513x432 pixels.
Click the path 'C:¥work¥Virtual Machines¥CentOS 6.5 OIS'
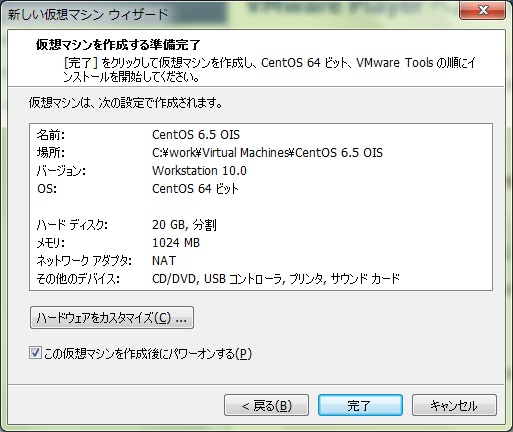point(267,153)
